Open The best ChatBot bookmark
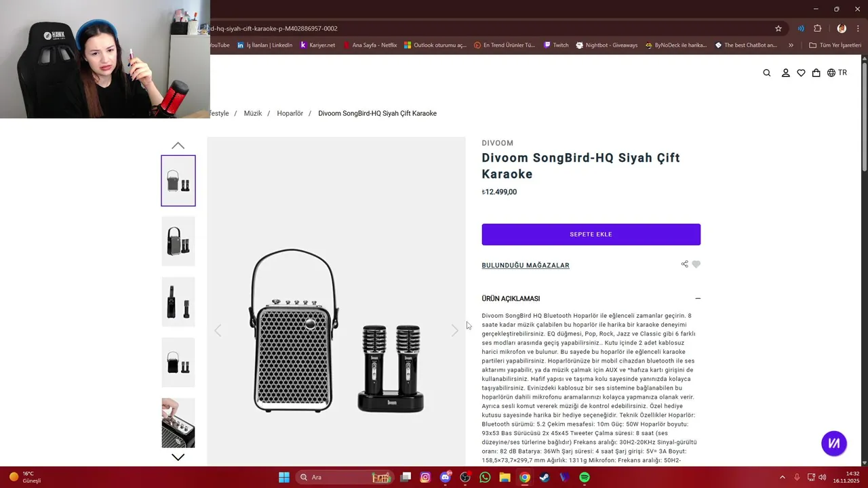Screen dimensions: 868x488 (x=746, y=45)
